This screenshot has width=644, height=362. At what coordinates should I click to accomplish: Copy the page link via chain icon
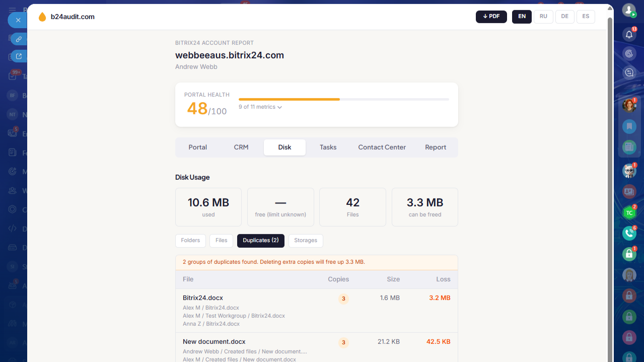click(19, 39)
